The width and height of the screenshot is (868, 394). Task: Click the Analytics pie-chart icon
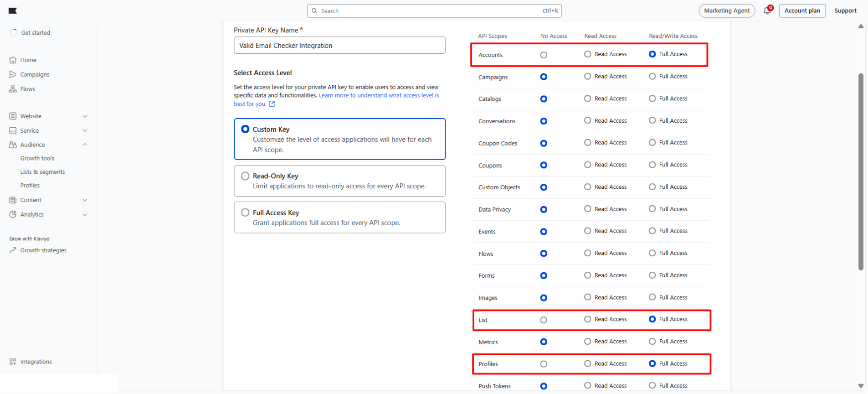click(x=13, y=214)
